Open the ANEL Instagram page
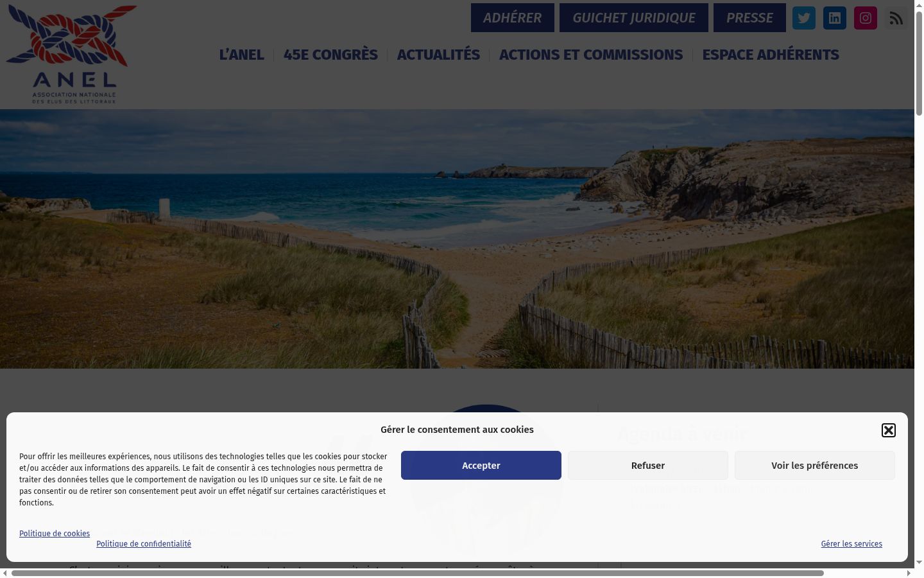The height and width of the screenshot is (578, 924). (x=866, y=18)
